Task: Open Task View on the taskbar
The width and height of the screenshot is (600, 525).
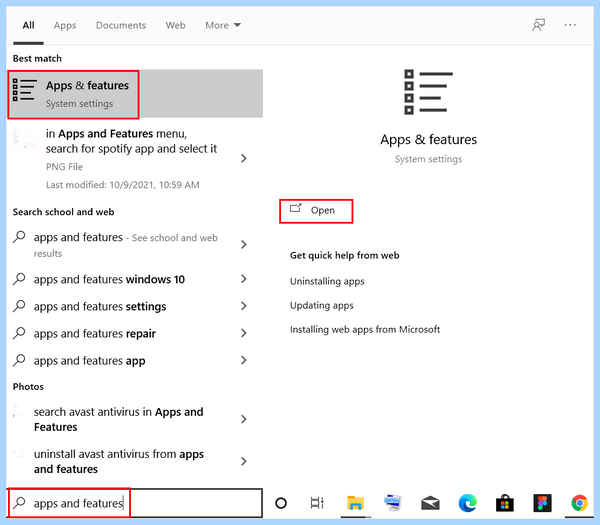Action: [x=317, y=503]
